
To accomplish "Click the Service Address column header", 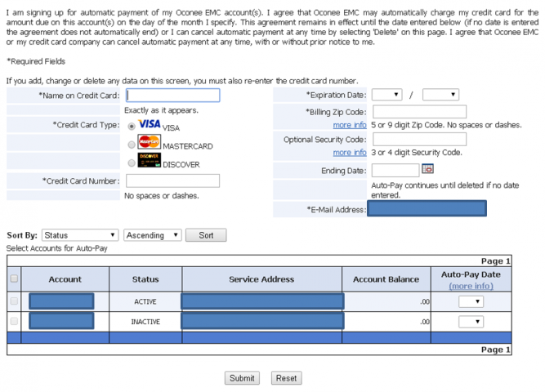I will click(261, 279).
